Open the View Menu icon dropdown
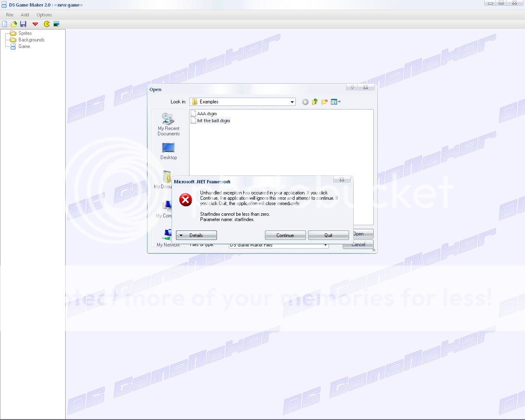The height and width of the screenshot is (420, 525). pos(336,102)
